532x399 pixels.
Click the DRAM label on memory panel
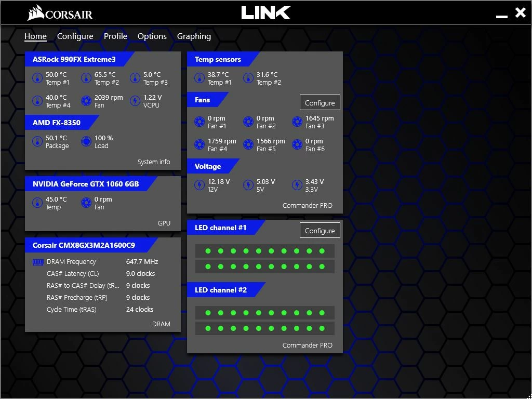point(161,324)
